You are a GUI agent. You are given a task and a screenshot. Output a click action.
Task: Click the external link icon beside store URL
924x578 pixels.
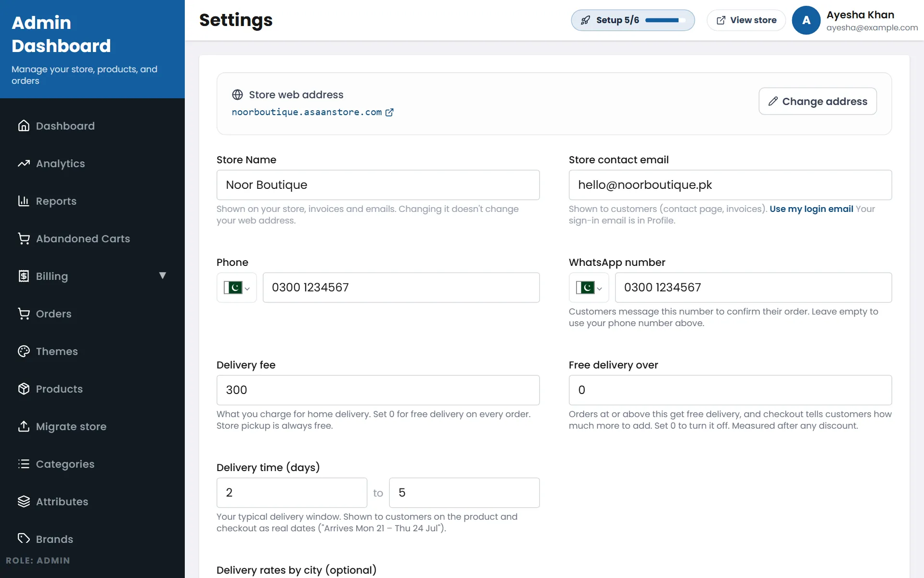coord(389,112)
